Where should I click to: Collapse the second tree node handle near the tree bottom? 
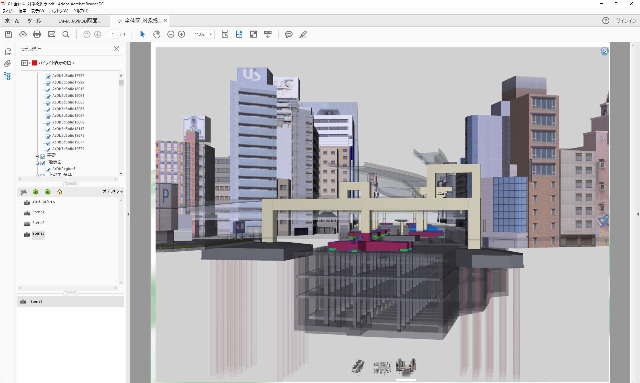pos(37,163)
